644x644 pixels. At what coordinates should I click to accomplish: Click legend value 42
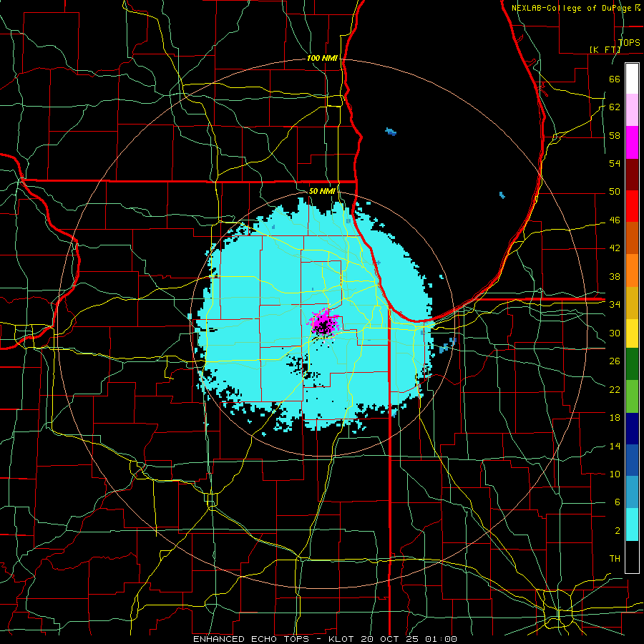pos(615,248)
